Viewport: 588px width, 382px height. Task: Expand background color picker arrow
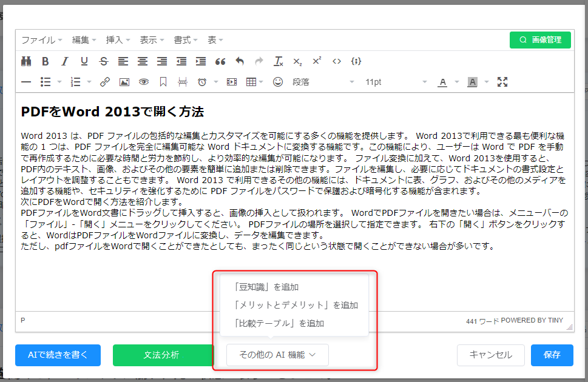tap(487, 82)
